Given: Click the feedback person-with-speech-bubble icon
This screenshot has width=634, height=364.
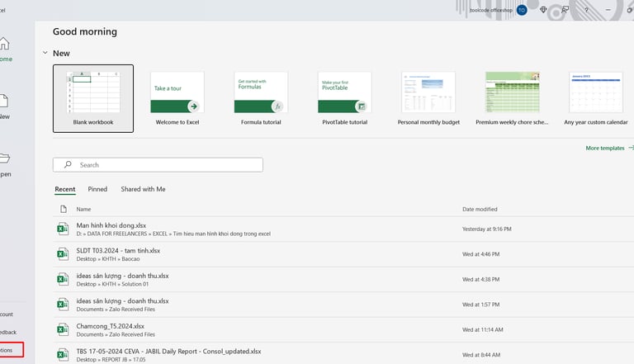Looking at the screenshot, I should pyautogui.click(x=565, y=10).
